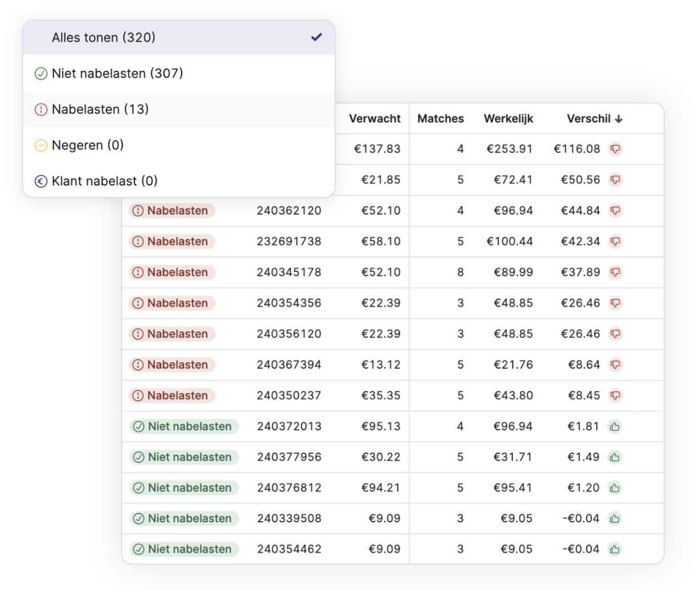Click thumbs-up icon in row 240354462

(615, 549)
